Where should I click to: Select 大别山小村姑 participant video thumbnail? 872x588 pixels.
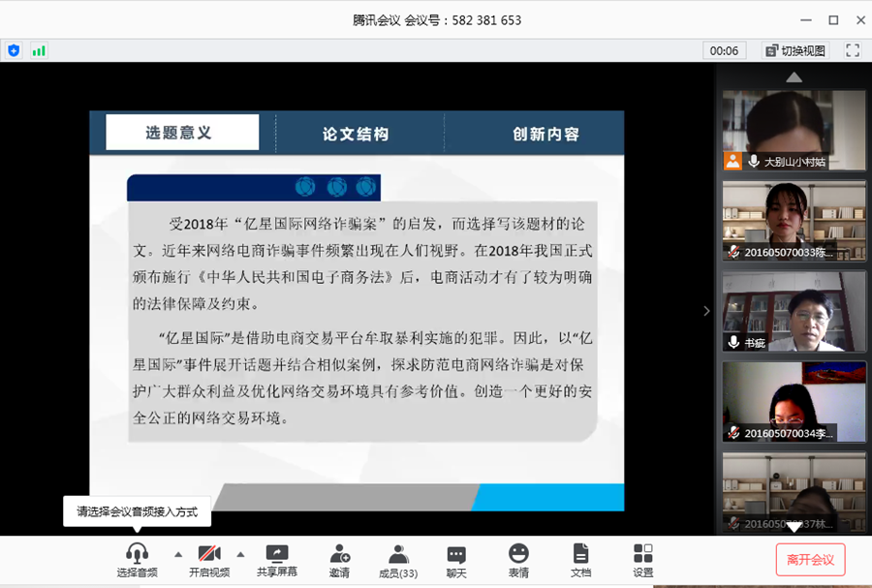tap(794, 130)
